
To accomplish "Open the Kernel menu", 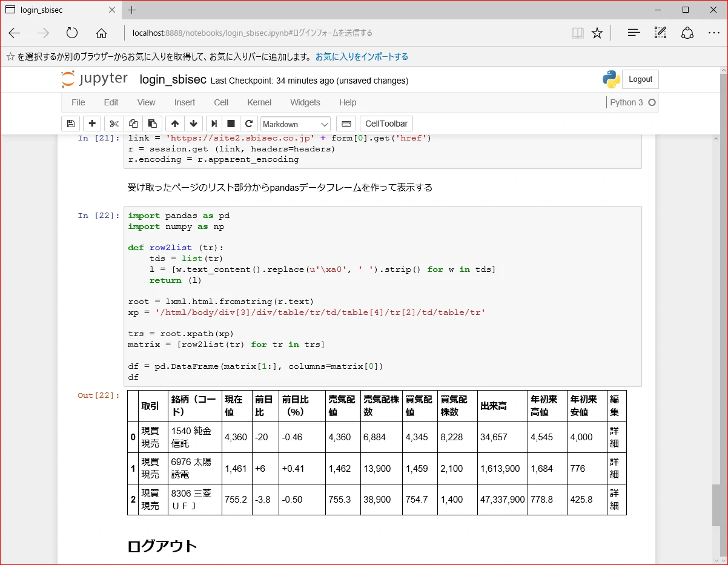I will pos(259,102).
